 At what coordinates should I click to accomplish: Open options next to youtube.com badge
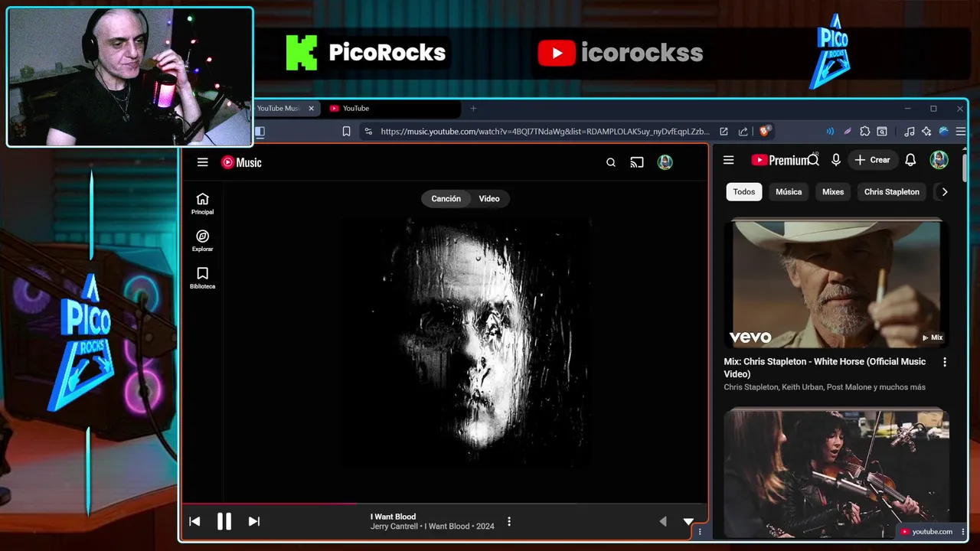click(962, 532)
